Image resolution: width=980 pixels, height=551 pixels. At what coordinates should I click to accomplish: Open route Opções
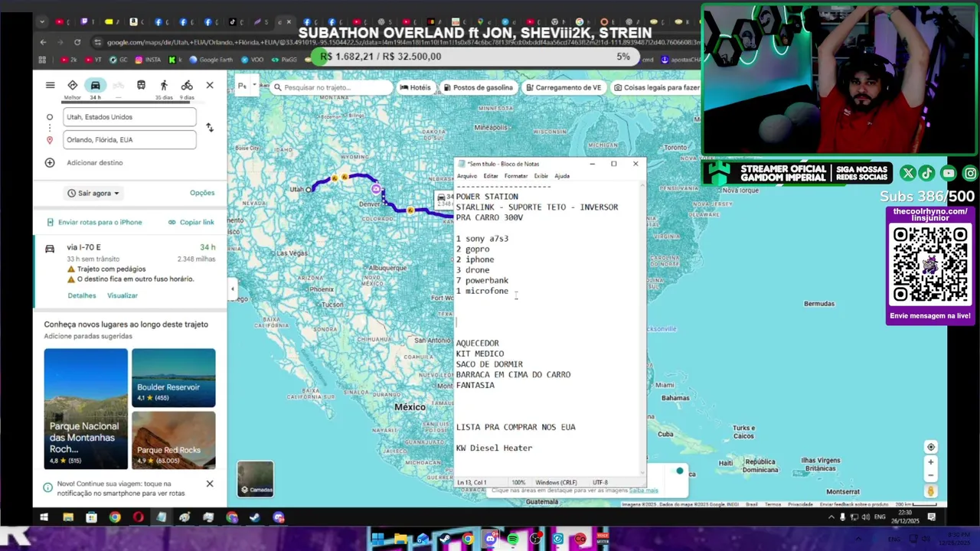[x=202, y=193]
